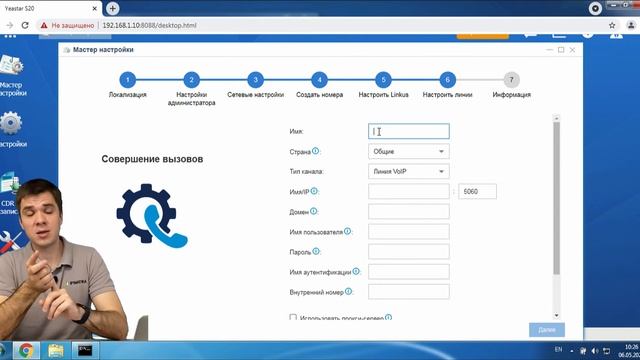Click info icon next to Внутренний номер
The height and width of the screenshot is (360, 640).
(x=348, y=291)
